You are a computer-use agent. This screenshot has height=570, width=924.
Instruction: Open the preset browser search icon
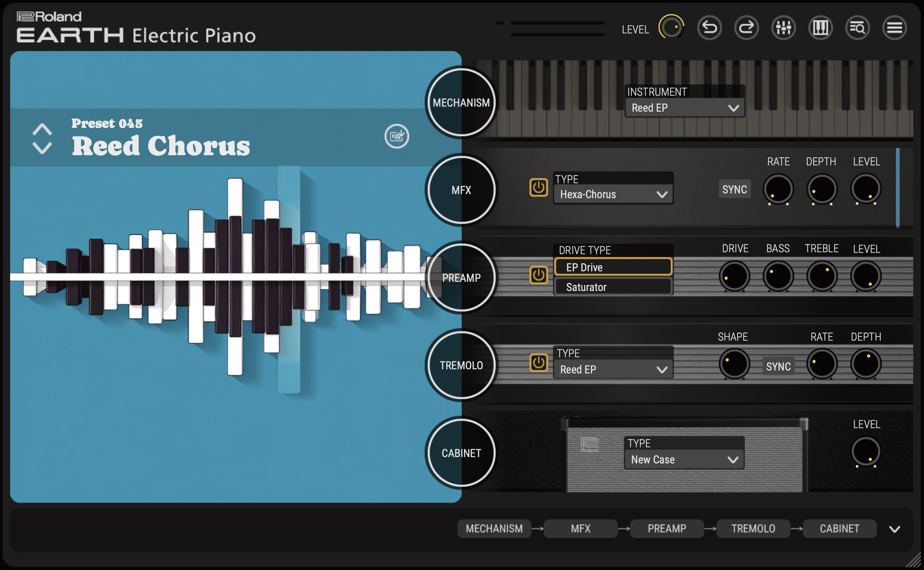pos(857,28)
